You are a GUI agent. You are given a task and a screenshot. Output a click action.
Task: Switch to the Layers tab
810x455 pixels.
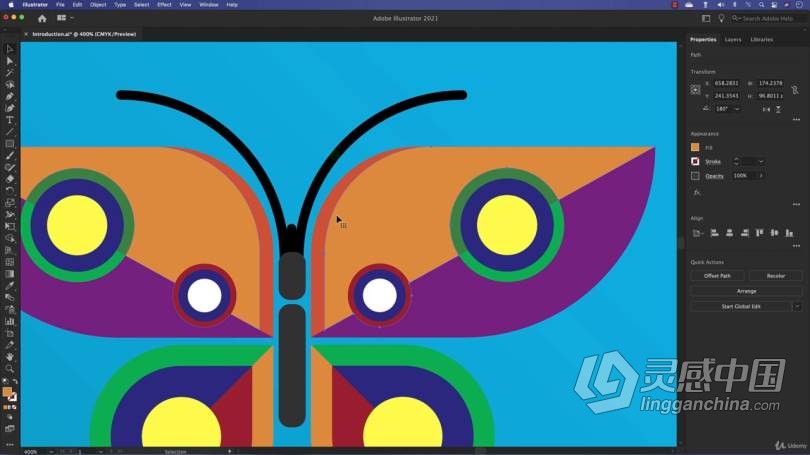[733, 40]
